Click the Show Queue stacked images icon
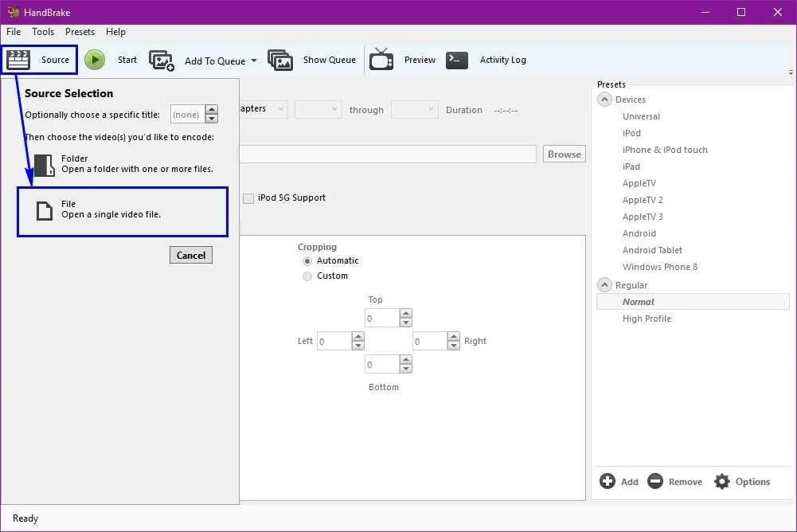Image resolution: width=797 pixels, height=532 pixels. coord(280,60)
